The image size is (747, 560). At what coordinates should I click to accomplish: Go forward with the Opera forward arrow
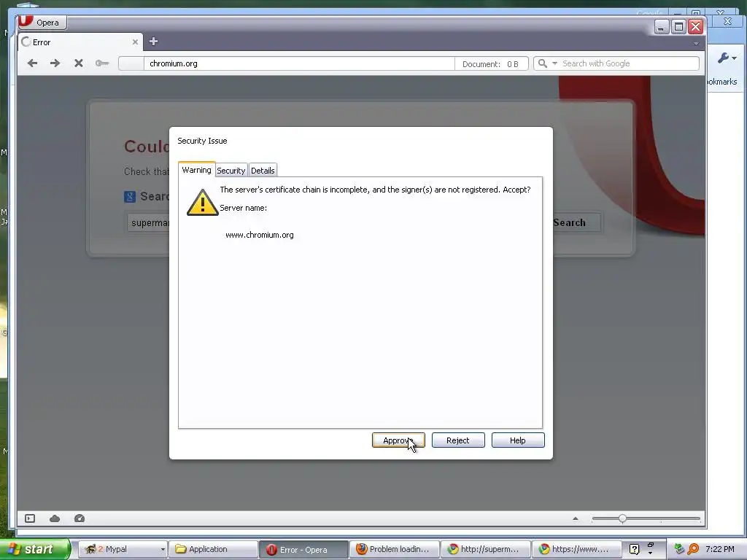(x=55, y=63)
